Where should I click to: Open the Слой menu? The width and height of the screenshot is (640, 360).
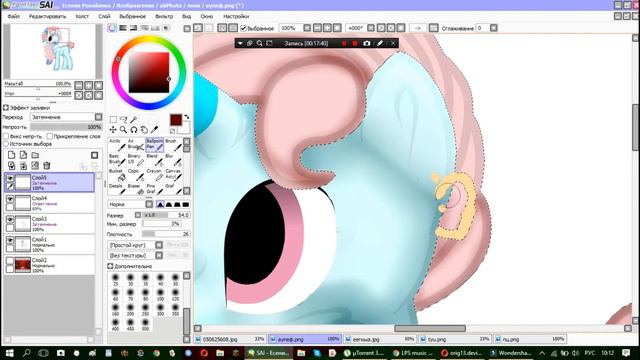click(104, 17)
